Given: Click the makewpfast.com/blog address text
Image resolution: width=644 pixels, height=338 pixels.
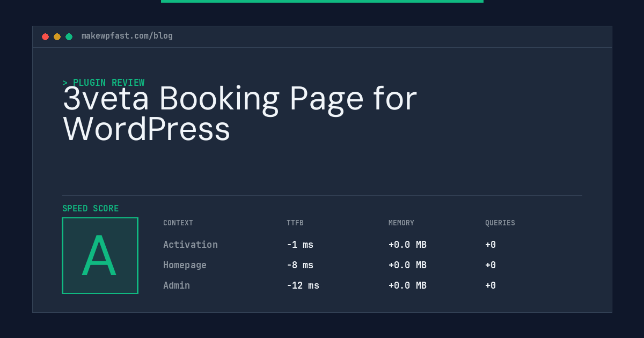Looking at the screenshot, I should point(127,36).
